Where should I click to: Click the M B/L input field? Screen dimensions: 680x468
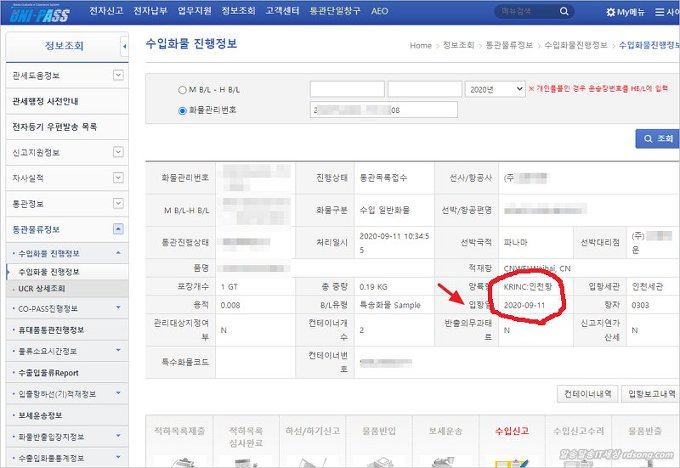347,89
